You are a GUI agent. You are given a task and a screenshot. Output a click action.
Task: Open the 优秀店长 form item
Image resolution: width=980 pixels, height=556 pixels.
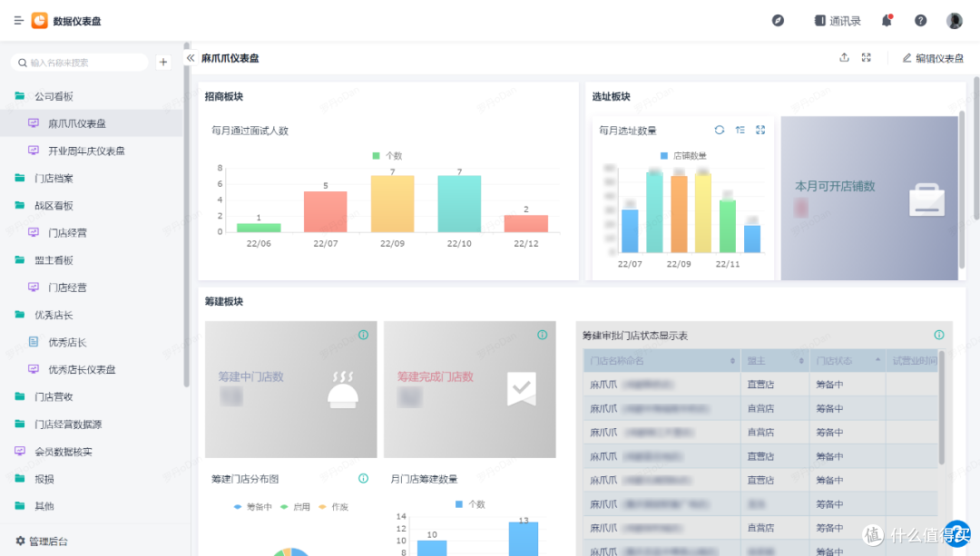coord(92,342)
